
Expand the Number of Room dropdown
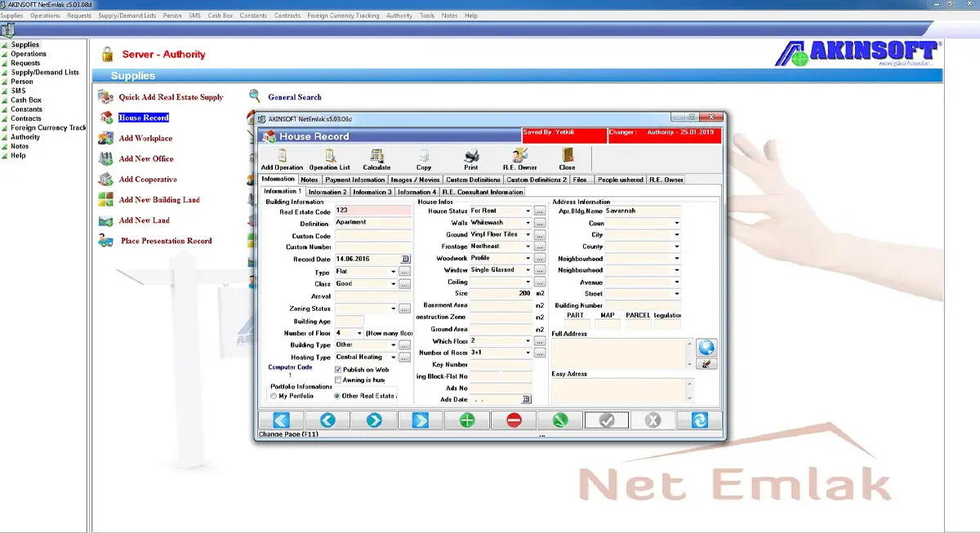click(528, 353)
